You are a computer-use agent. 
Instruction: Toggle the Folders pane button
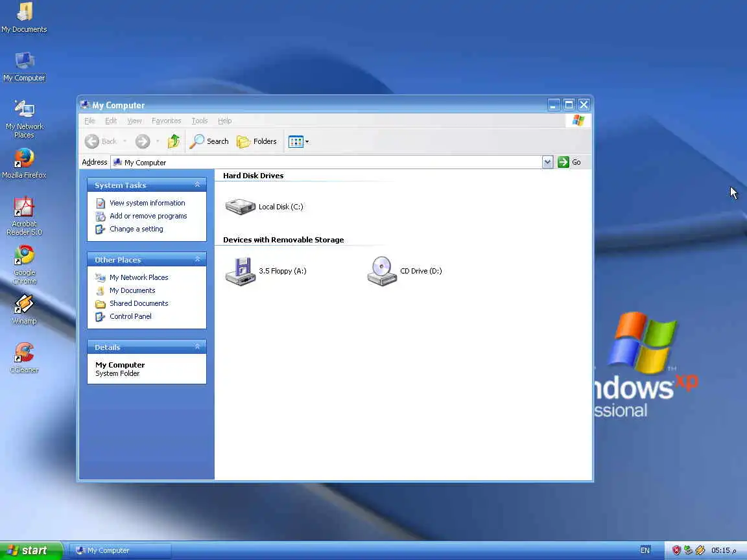(257, 141)
